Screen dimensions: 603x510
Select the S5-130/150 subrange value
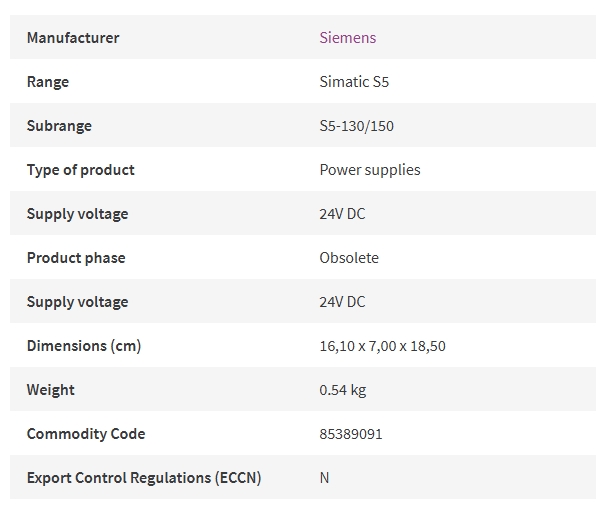pyautogui.click(x=356, y=126)
